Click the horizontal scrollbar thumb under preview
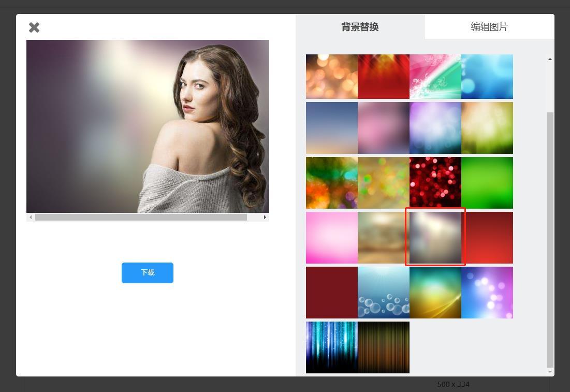The image size is (570, 392). 141,217
